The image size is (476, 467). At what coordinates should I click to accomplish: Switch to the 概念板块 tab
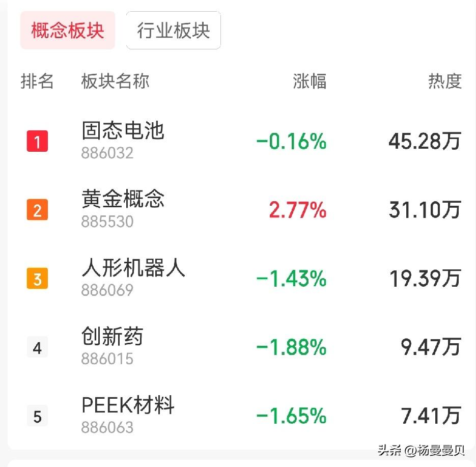tap(68, 31)
